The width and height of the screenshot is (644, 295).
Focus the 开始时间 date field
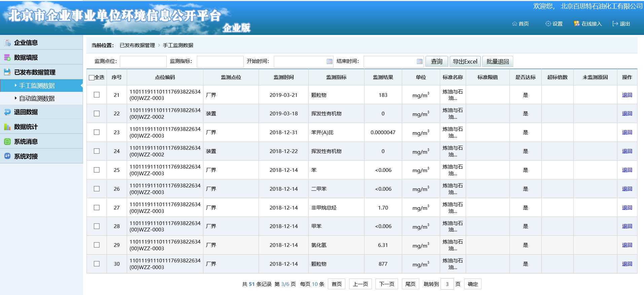(304, 62)
